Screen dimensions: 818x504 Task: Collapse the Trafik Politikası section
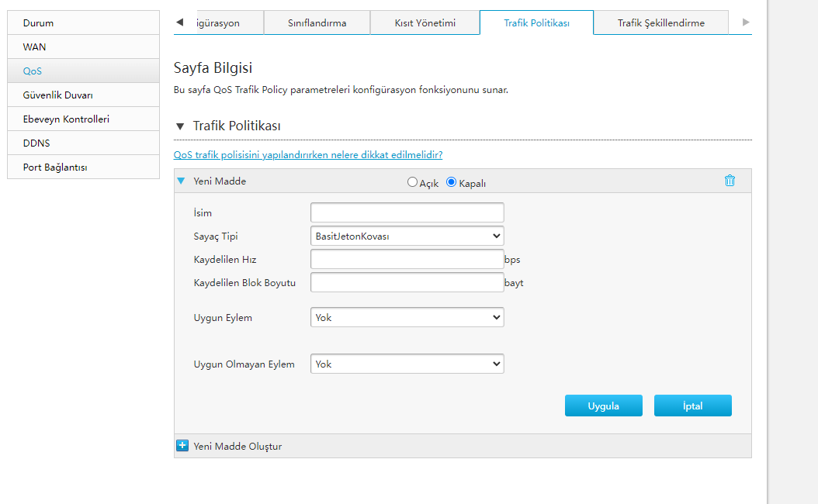click(181, 126)
